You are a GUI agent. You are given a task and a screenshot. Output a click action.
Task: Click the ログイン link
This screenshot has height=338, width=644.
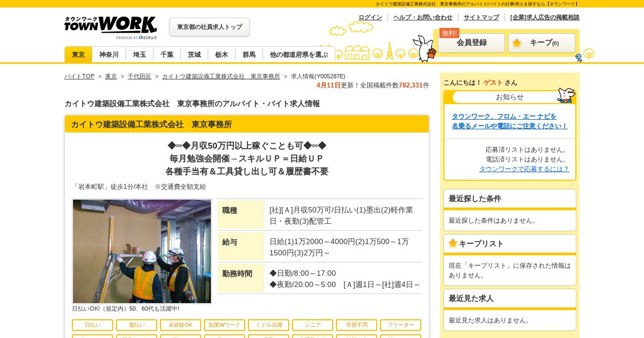[x=370, y=17]
